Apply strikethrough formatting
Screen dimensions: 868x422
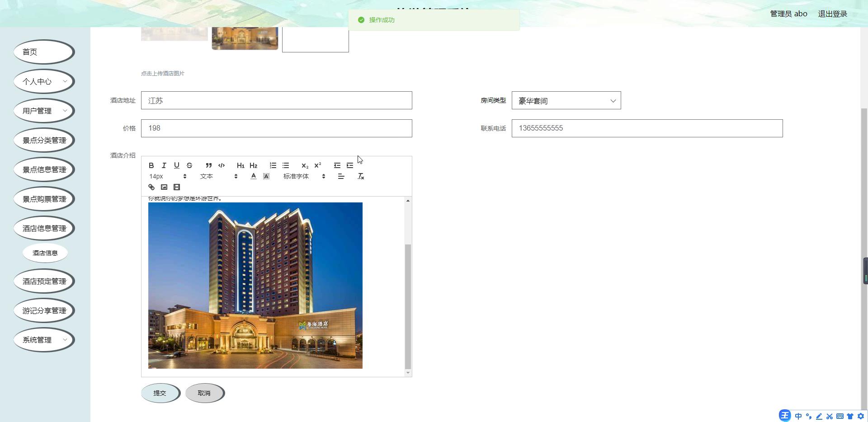point(189,165)
